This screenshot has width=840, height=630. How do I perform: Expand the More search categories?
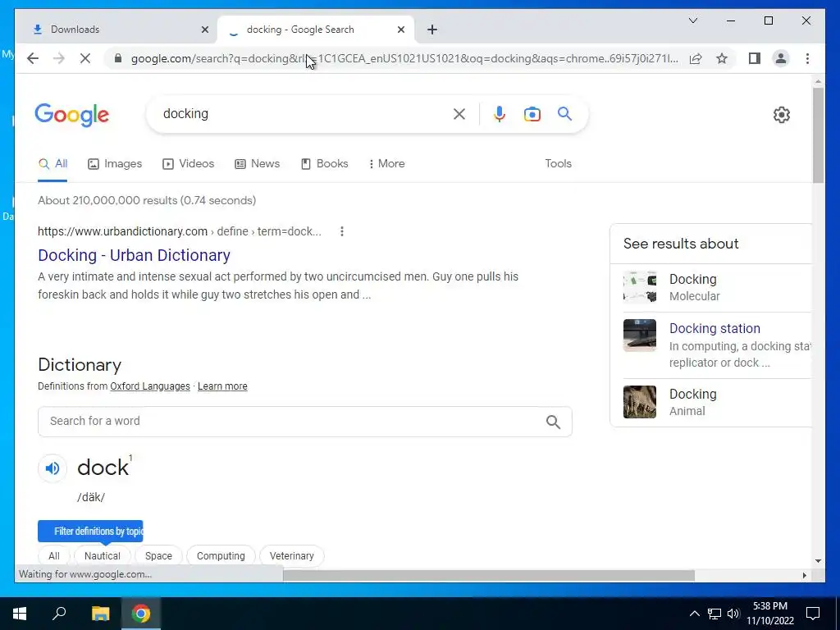tap(386, 164)
